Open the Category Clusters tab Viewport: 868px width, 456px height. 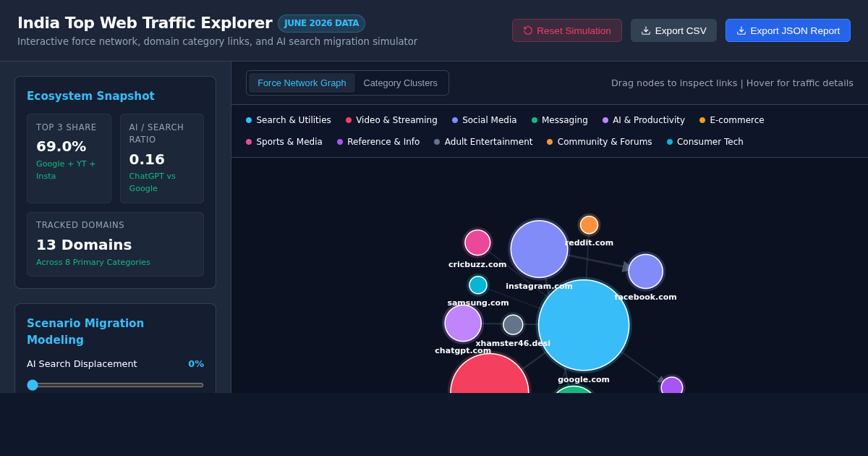click(x=401, y=83)
